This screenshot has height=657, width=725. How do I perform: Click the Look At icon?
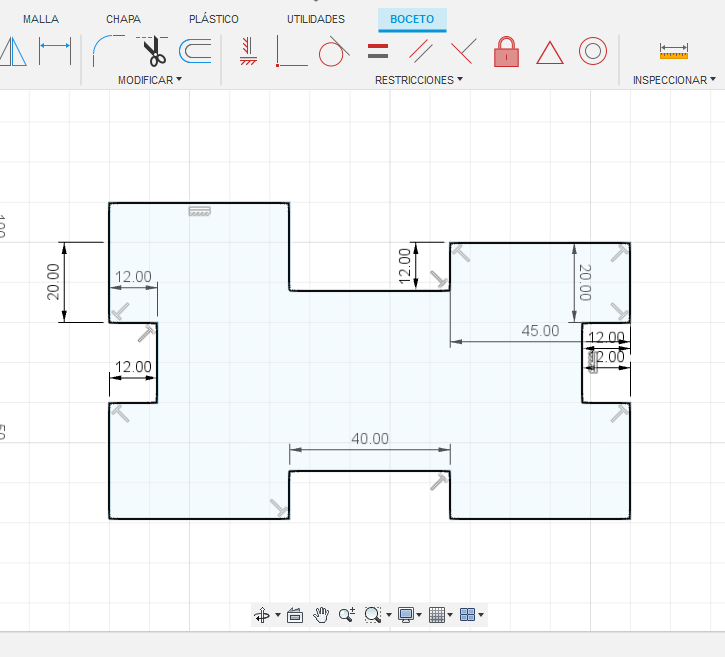[295, 615]
